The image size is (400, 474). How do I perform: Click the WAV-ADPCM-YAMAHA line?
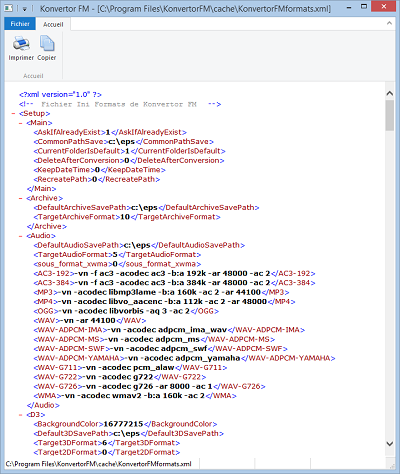(x=184, y=358)
